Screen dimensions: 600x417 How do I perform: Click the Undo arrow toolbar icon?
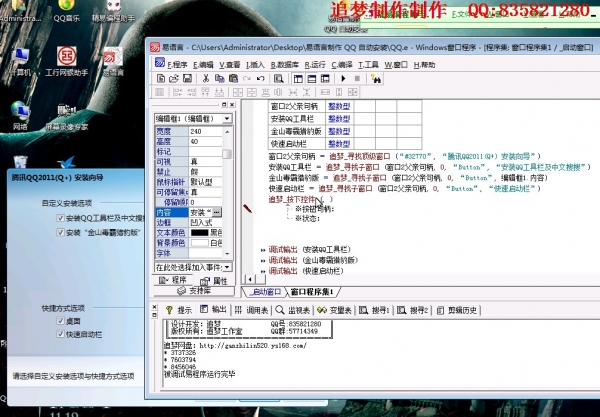pyautogui.click(x=261, y=78)
